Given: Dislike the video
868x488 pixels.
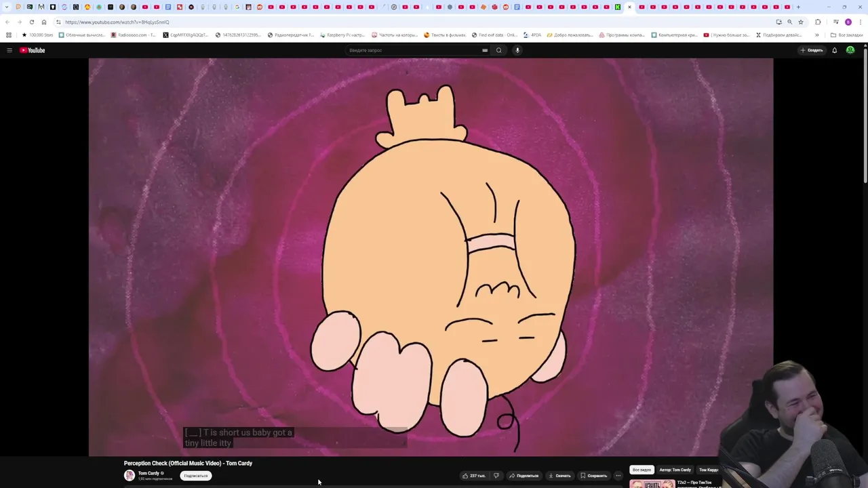Looking at the screenshot, I should (496, 476).
